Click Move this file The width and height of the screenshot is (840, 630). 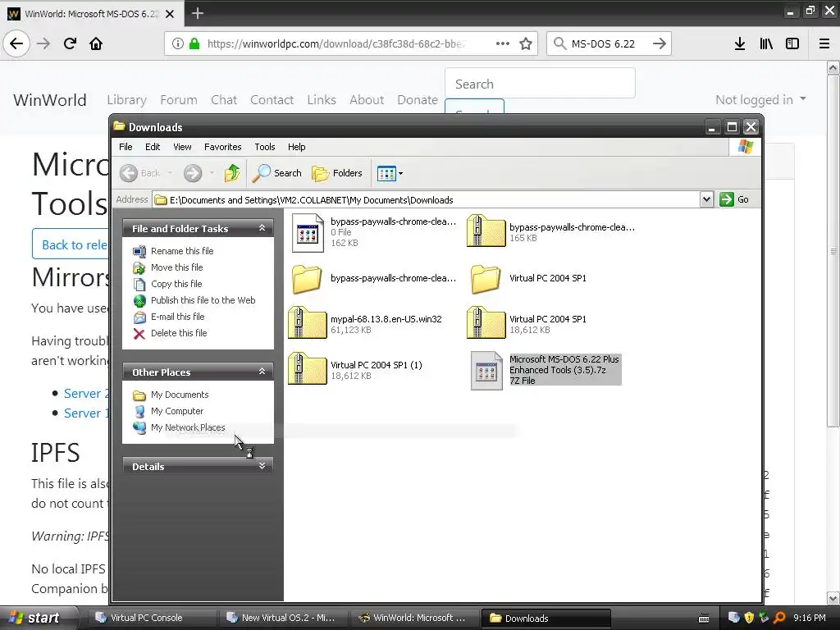[177, 267]
